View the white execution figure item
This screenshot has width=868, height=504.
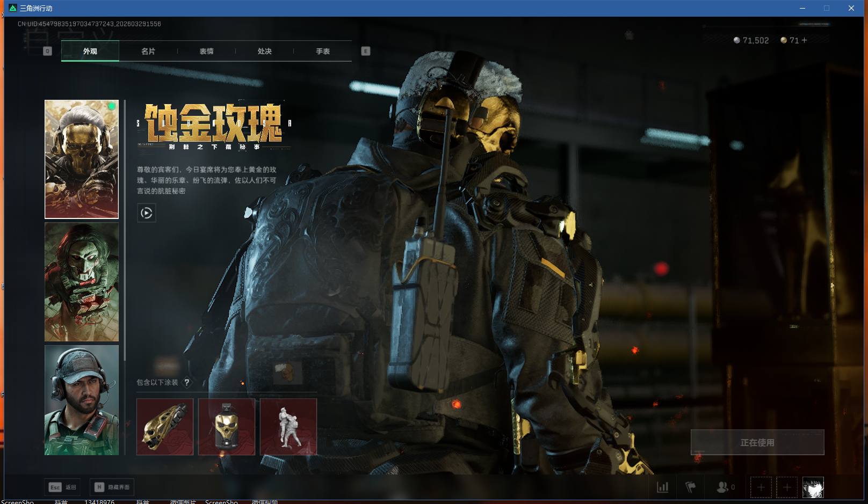tap(288, 427)
